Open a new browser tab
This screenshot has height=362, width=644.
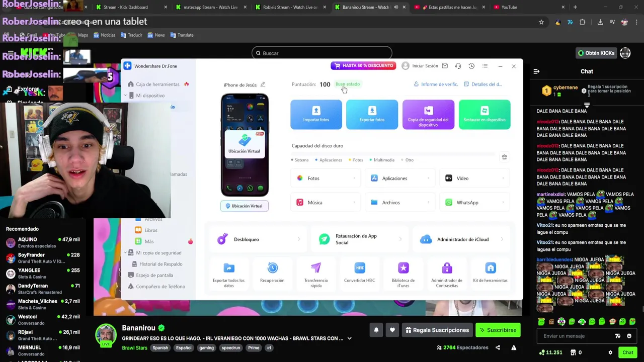pyautogui.click(x=575, y=8)
